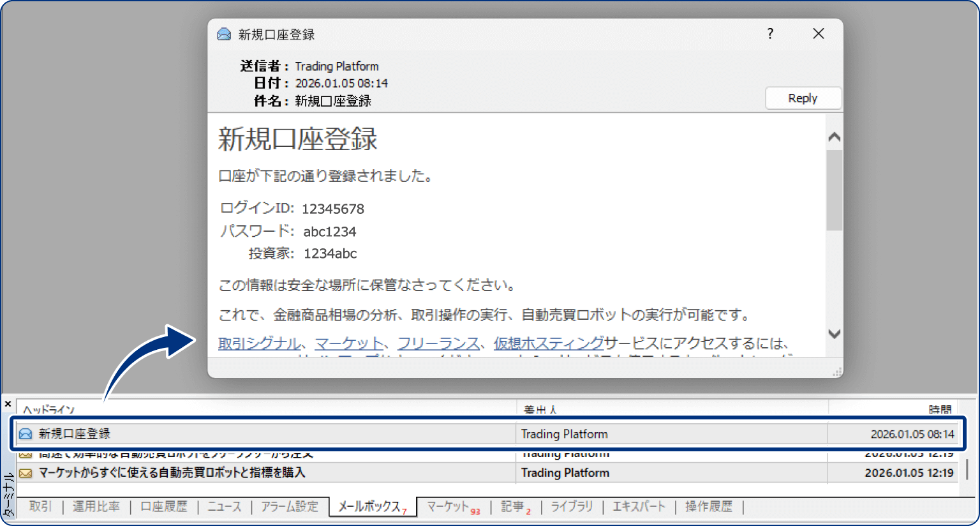The height and width of the screenshot is (526, 980).
Task: Close the terminal panel with its × icon
Action: coord(7,404)
